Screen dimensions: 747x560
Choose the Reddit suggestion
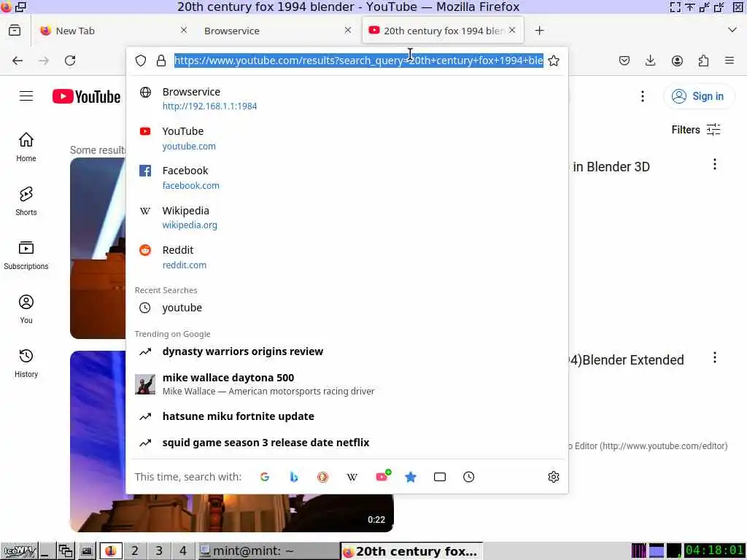point(347,257)
